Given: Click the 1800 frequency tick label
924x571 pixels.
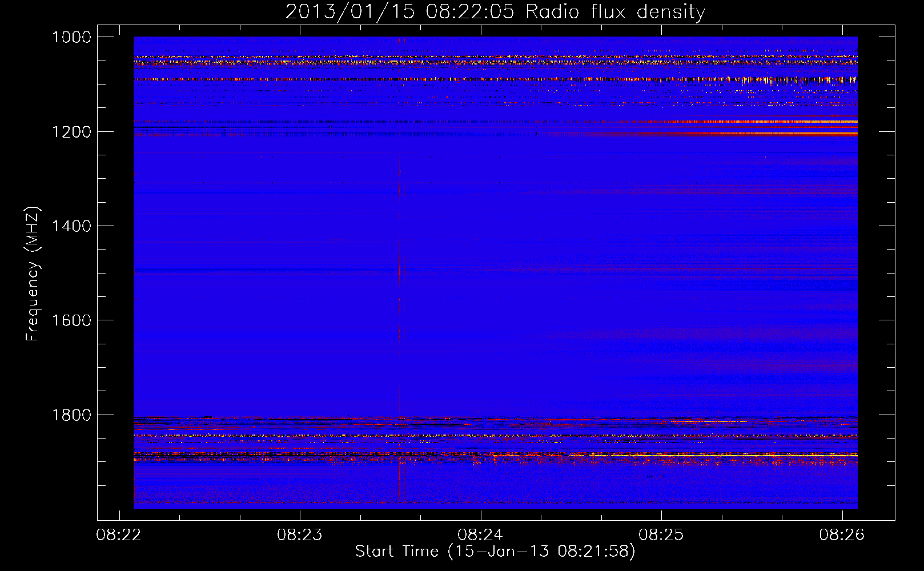Looking at the screenshot, I should (x=72, y=415).
